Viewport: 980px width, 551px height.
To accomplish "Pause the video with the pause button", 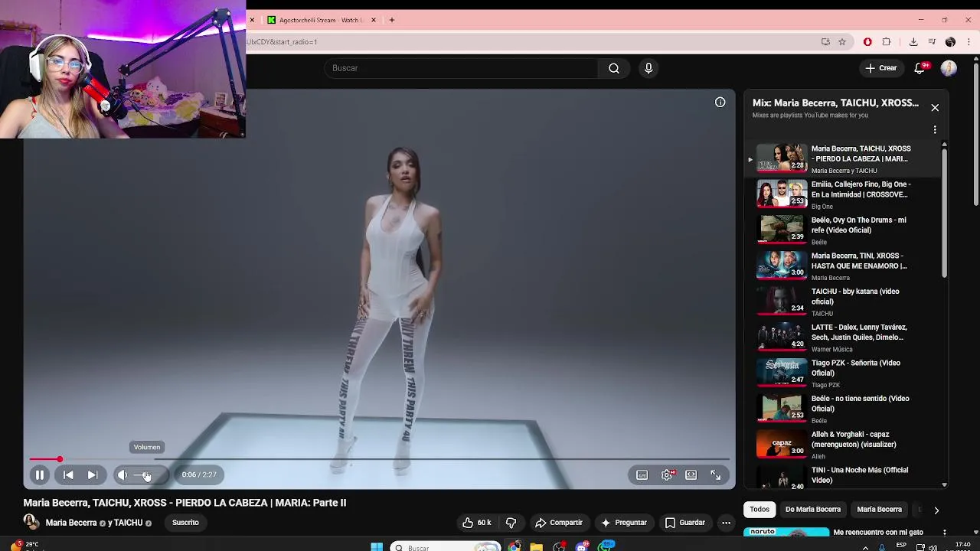I will (x=39, y=475).
